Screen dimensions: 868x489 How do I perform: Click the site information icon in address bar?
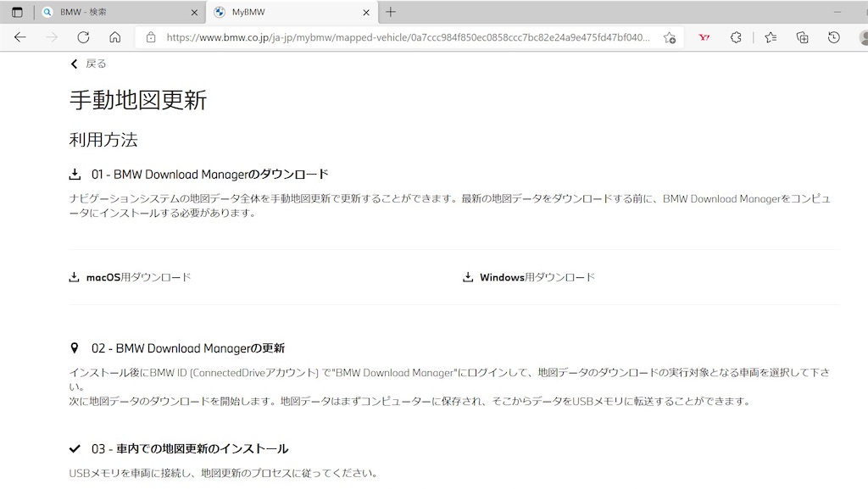[x=152, y=37]
